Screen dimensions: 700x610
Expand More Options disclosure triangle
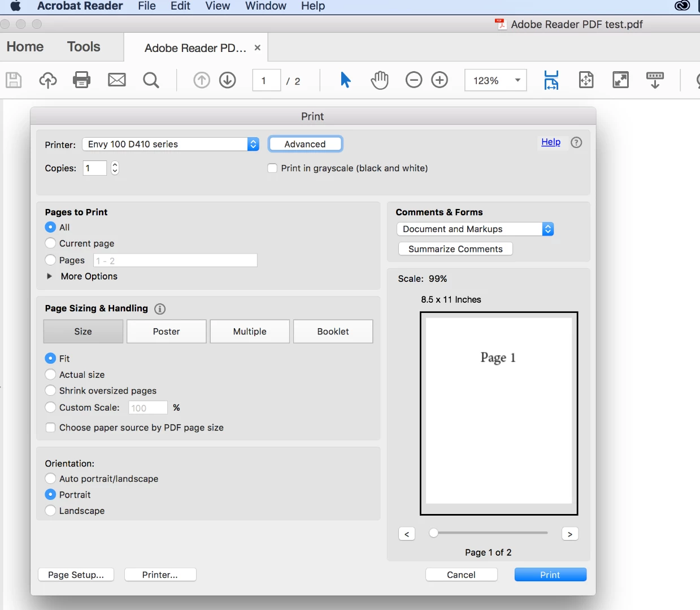click(49, 276)
